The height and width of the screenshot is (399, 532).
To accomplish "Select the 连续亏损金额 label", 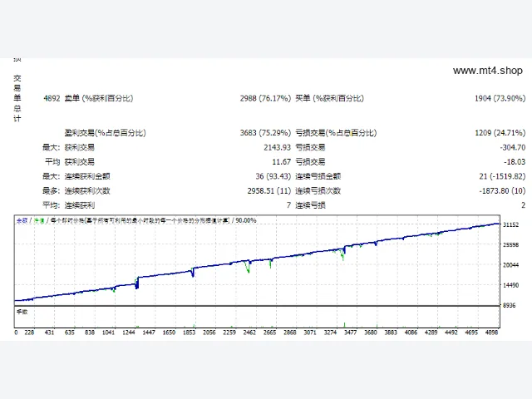I will tap(318, 176).
